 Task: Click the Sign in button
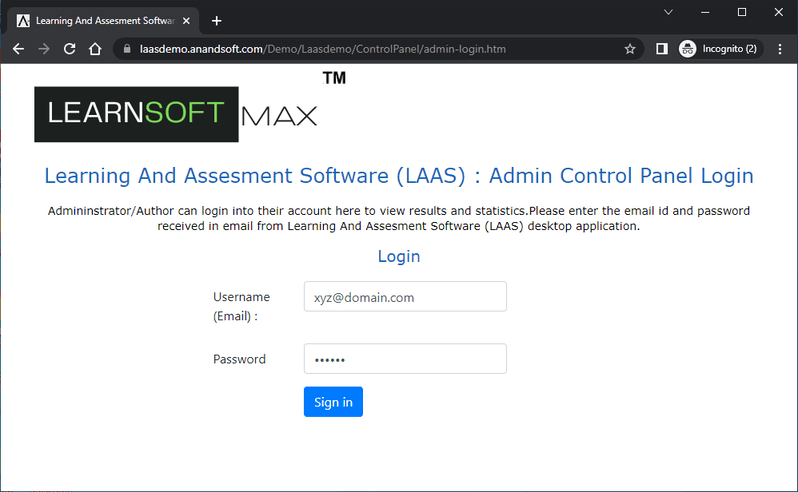point(333,402)
